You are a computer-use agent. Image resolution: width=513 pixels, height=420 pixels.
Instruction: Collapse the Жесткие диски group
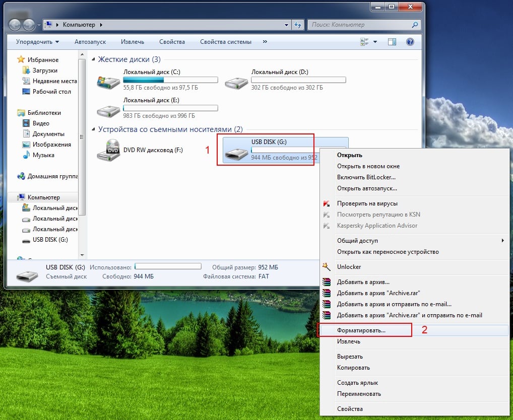[x=94, y=59]
